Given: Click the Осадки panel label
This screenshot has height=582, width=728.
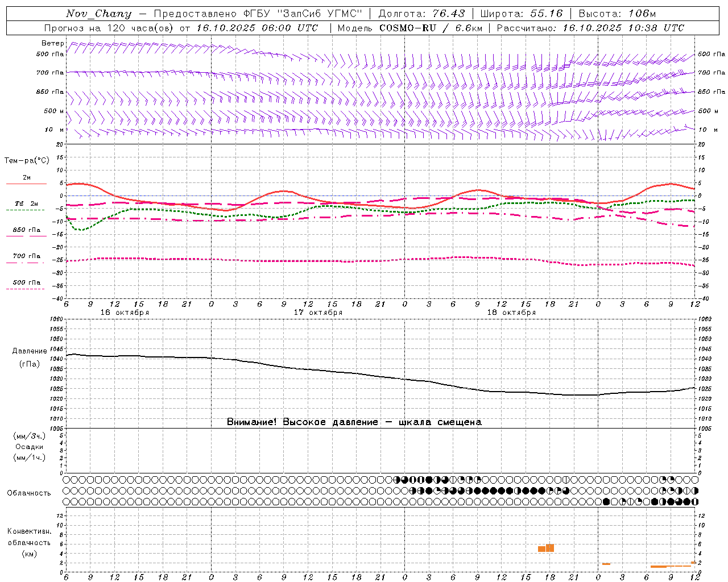Looking at the screenshot, I should 30,447.
